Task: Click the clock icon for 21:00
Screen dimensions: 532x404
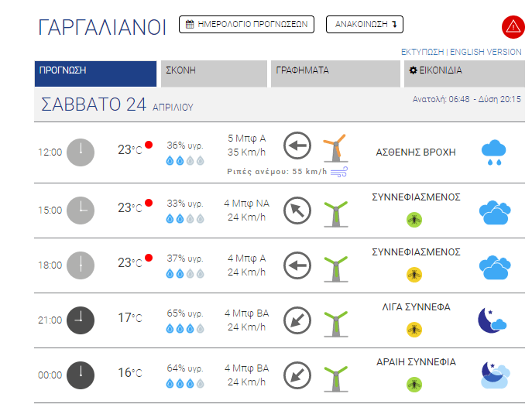Action: (81, 320)
